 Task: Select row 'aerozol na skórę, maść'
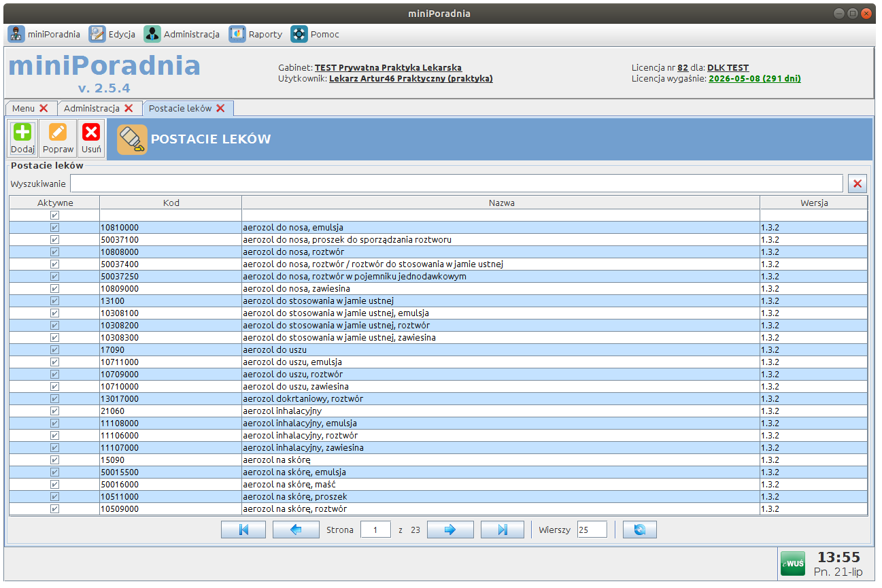tap(439, 485)
